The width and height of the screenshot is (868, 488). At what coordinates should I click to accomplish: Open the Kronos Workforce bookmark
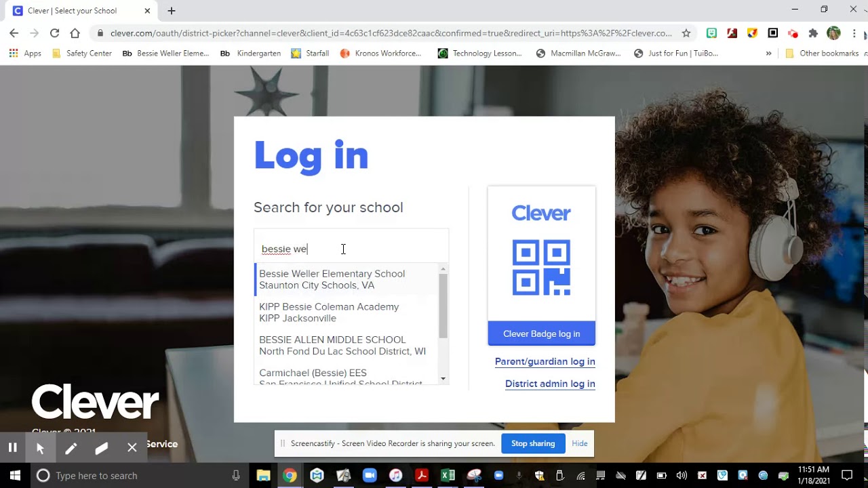coord(380,53)
